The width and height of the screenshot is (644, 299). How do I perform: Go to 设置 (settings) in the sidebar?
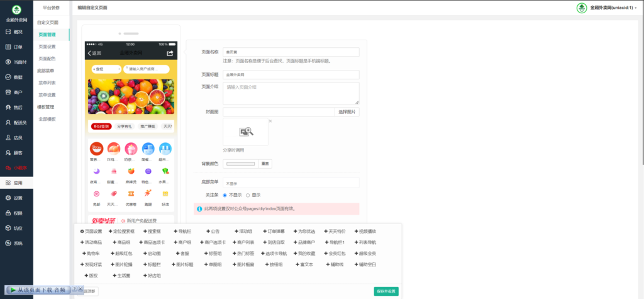click(x=17, y=198)
